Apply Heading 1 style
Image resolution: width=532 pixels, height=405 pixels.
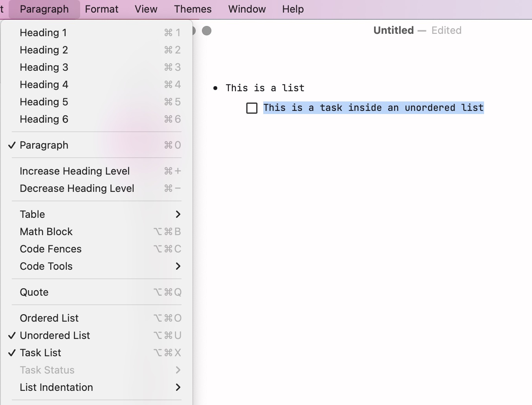click(x=43, y=33)
